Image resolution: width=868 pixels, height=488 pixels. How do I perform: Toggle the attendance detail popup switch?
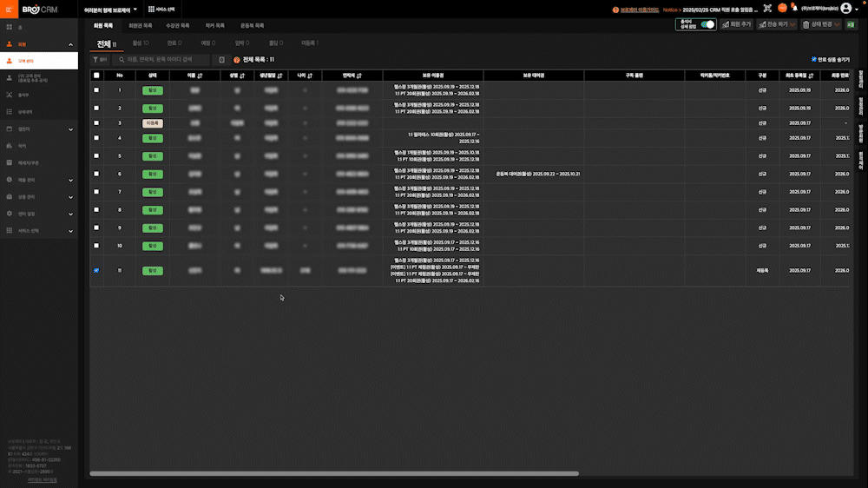click(707, 24)
